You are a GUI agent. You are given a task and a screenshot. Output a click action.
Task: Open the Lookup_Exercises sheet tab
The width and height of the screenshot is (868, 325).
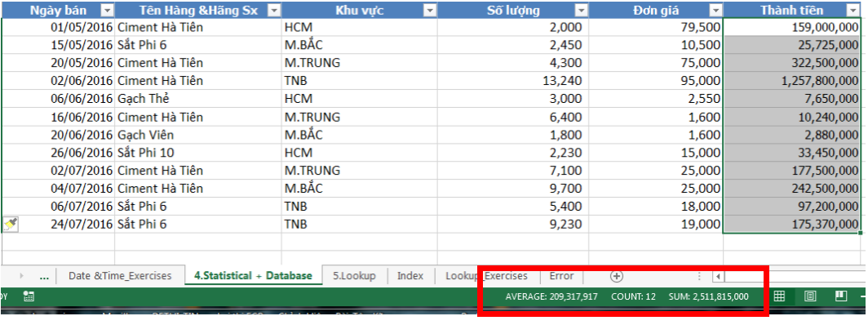[x=486, y=276]
